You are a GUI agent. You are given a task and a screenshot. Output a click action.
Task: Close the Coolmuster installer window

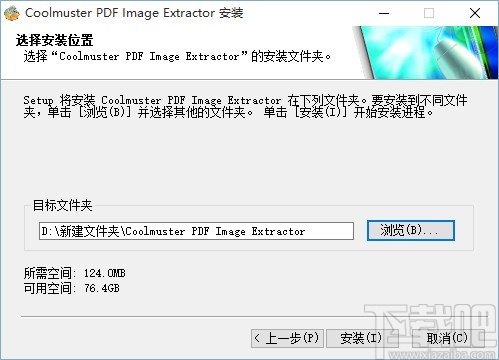point(475,13)
